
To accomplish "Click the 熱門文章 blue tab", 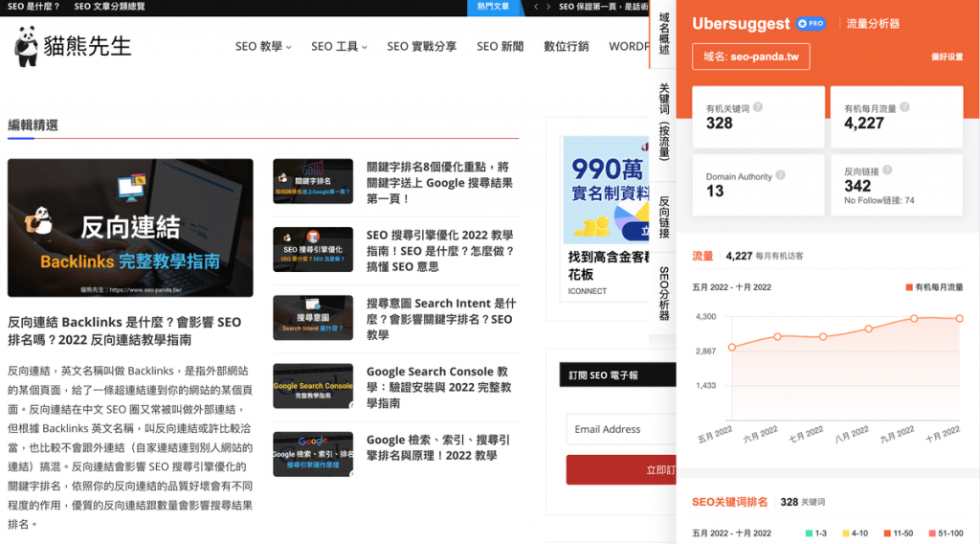I will click(493, 7).
